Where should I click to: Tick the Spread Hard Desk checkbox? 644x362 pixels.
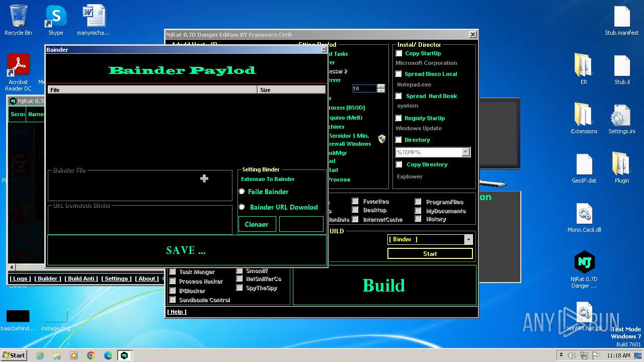398,96
